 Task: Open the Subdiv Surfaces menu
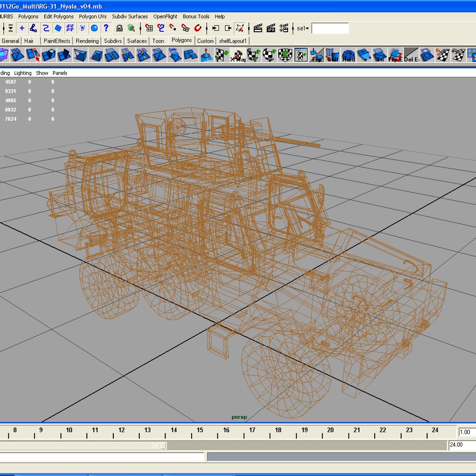pyautogui.click(x=130, y=16)
